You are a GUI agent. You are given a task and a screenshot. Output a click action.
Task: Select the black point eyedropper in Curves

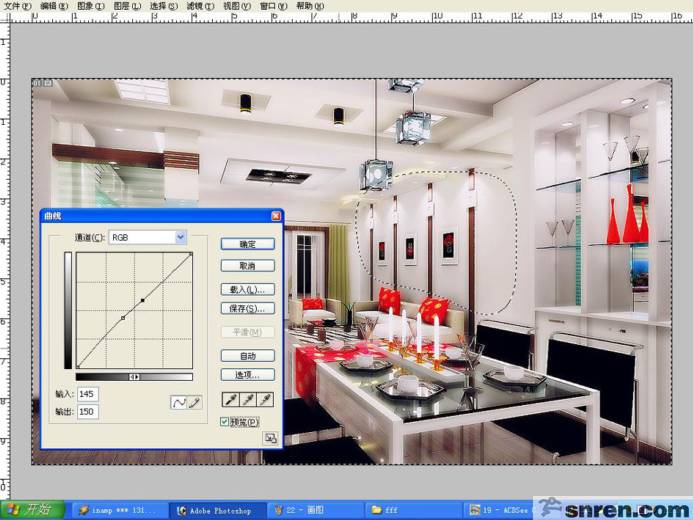(x=230, y=400)
